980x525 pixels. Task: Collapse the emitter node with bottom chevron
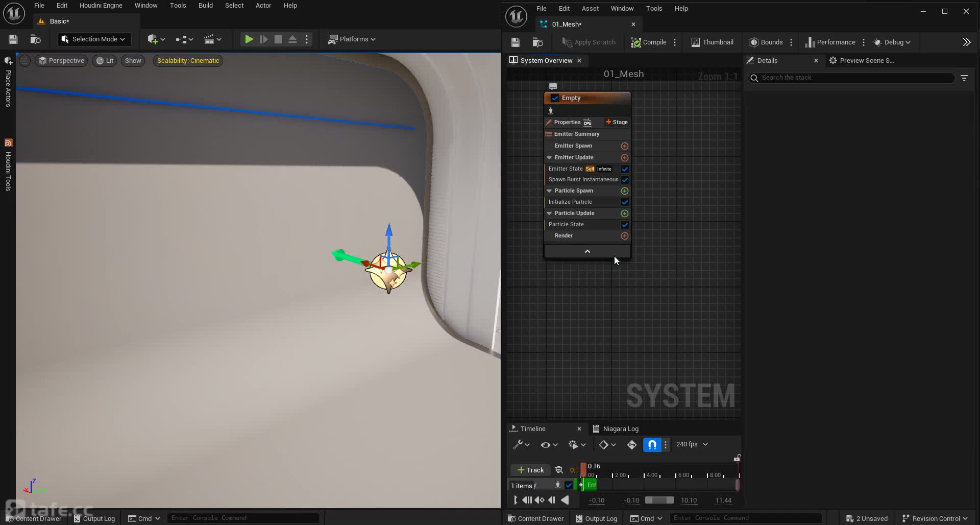click(587, 251)
